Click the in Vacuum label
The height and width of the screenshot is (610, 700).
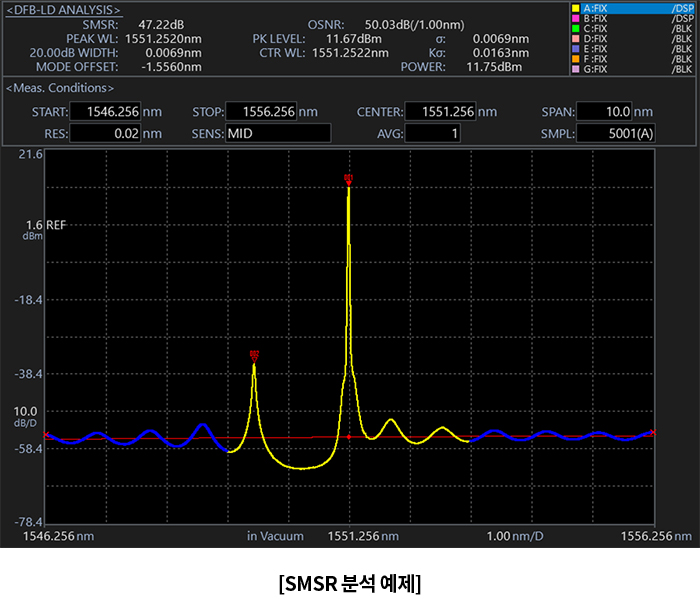coord(275,536)
